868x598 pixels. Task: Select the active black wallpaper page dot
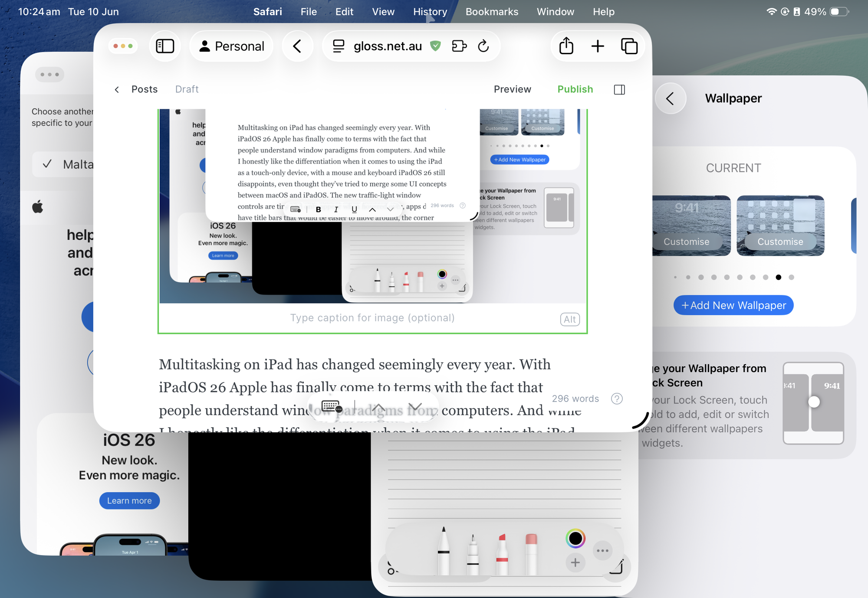779,277
